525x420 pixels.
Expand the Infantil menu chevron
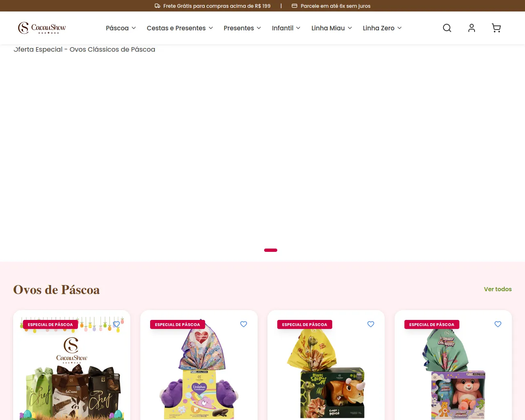(298, 28)
